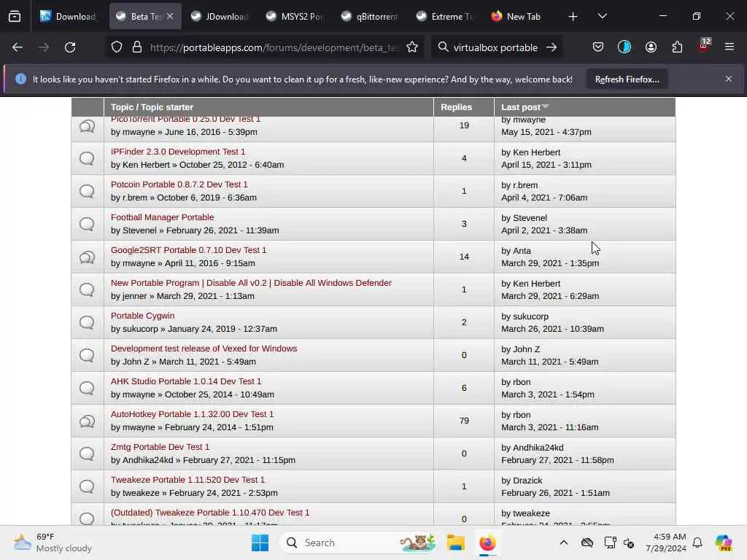The image size is (747, 560).
Task: Open extension icon with badge 12
Action: (x=704, y=46)
